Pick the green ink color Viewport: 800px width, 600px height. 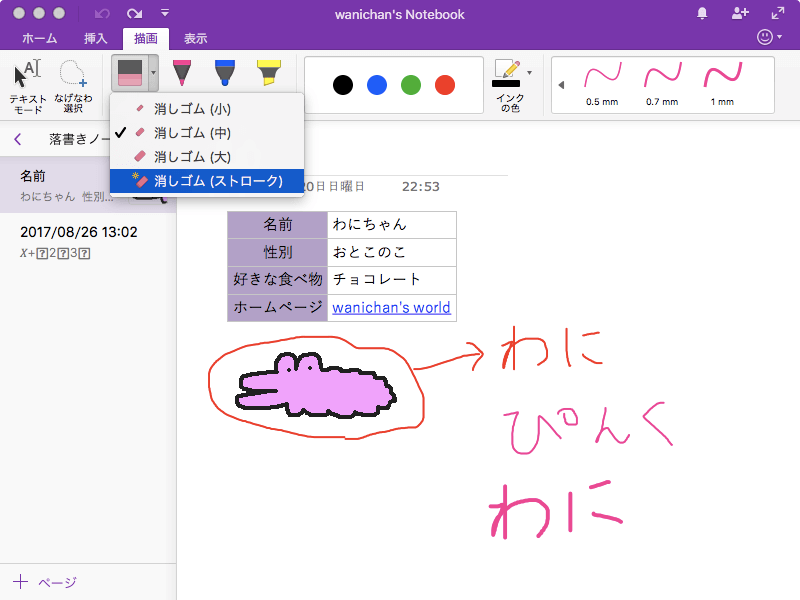click(411, 85)
